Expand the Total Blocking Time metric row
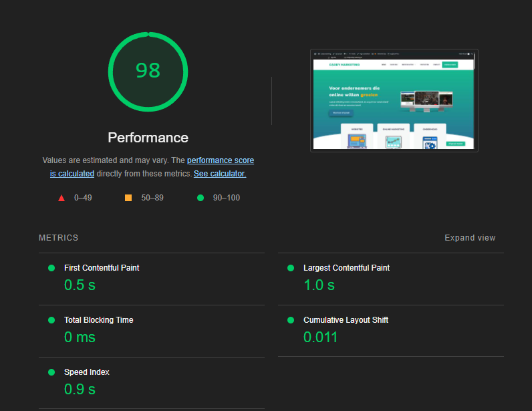The image size is (532, 411). point(98,320)
